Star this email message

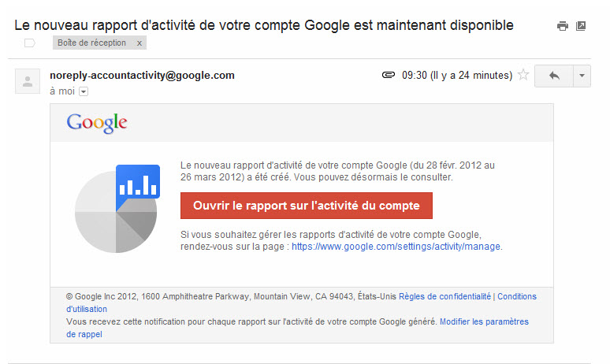pos(523,76)
